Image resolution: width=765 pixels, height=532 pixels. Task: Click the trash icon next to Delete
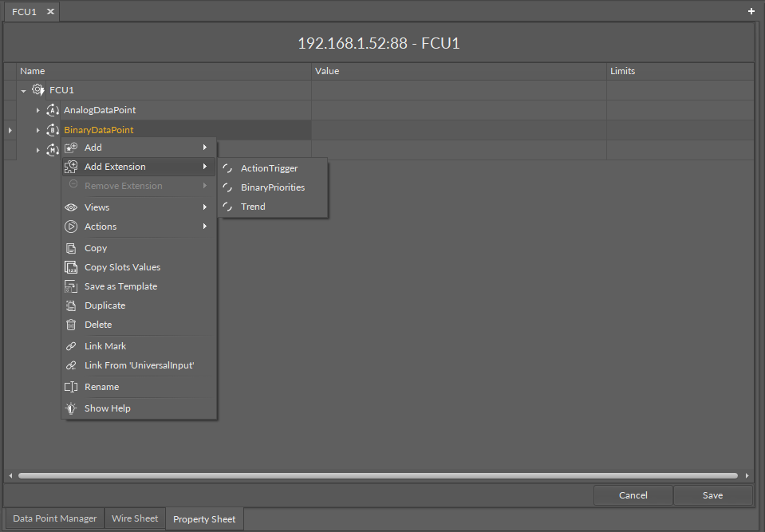[x=71, y=325]
